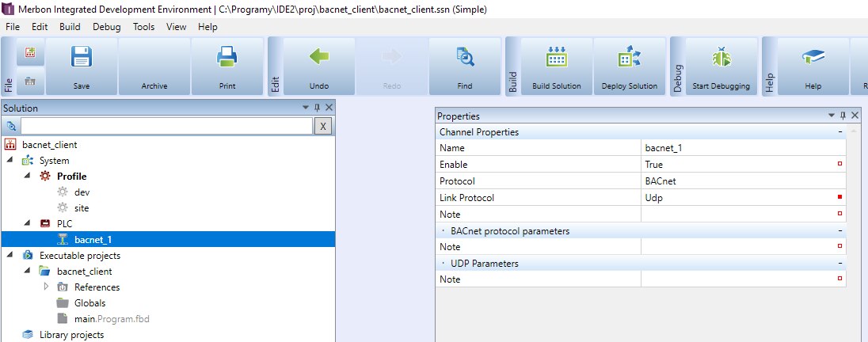Click the Print toolbar icon
This screenshot has height=342, width=868.
click(x=227, y=59)
